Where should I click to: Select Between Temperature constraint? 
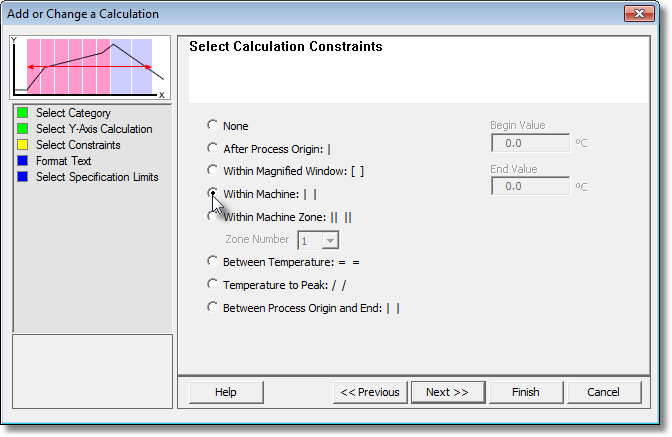(x=213, y=261)
